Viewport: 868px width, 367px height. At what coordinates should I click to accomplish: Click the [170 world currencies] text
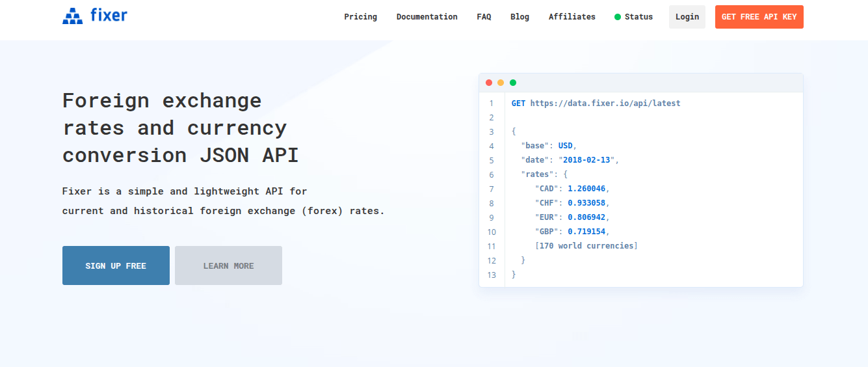tap(586, 246)
